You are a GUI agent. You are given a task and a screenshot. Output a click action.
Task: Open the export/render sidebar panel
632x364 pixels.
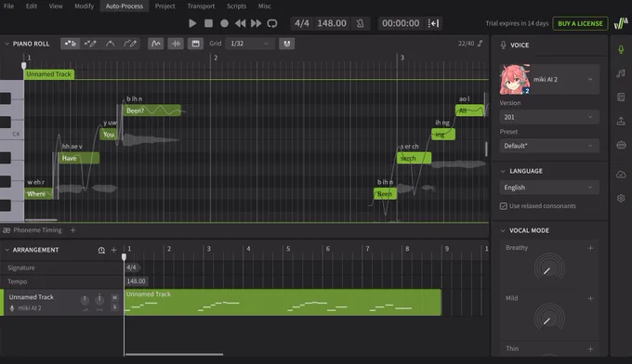point(621,121)
